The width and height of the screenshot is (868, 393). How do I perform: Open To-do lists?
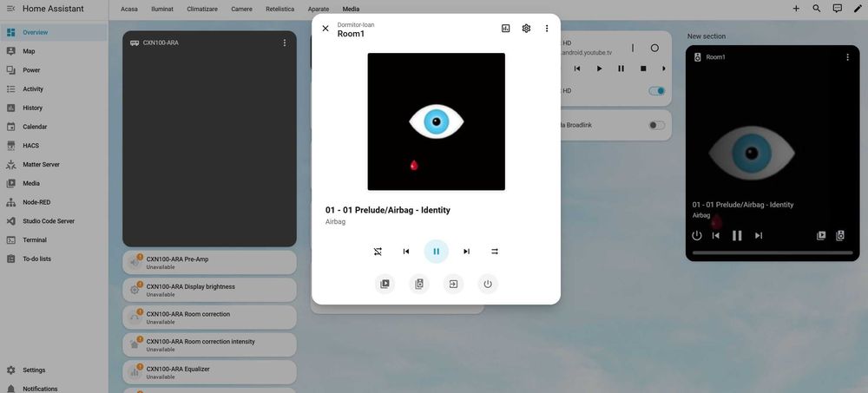point(54,259)
